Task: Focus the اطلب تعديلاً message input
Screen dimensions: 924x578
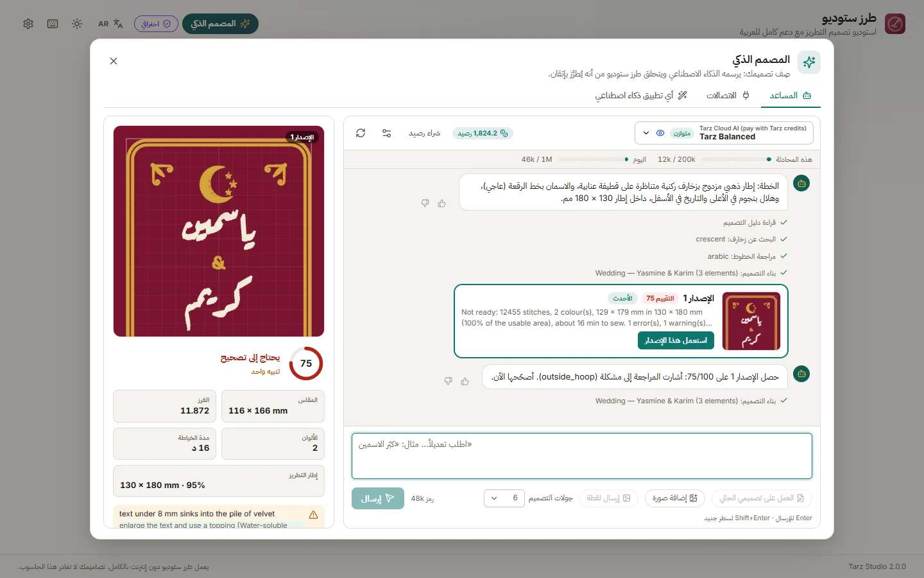Action: point(582,456)
